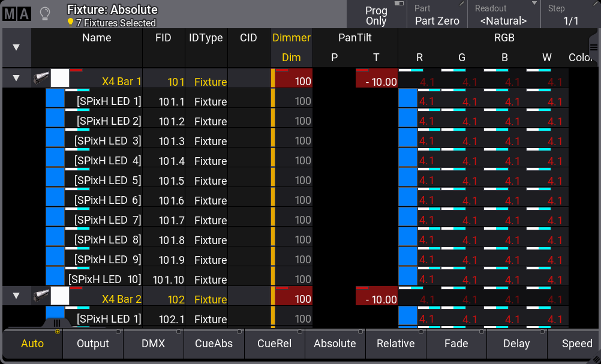Click the X4 Bar 2 fixture icon

41,296
